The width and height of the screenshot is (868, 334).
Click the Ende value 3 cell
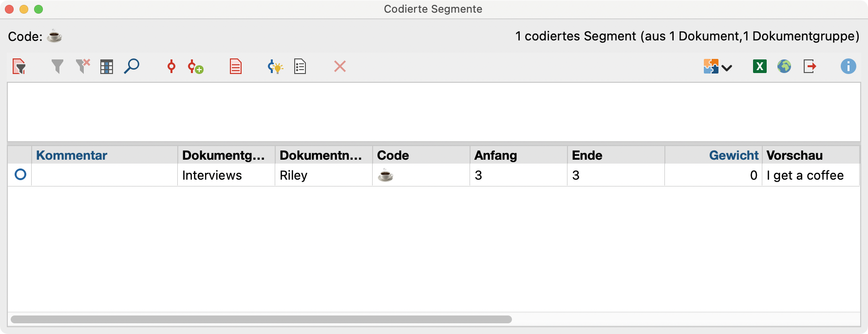click(x=616, y=175)
